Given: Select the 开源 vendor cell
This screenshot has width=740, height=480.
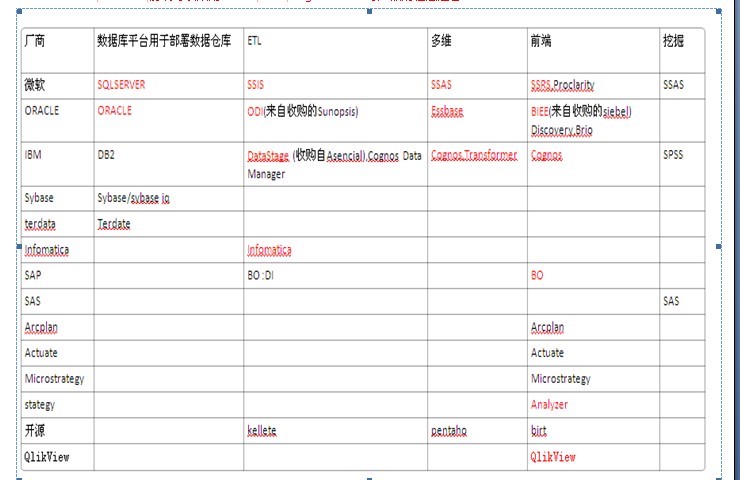Looking at the screenshot, I should (57, 430).
